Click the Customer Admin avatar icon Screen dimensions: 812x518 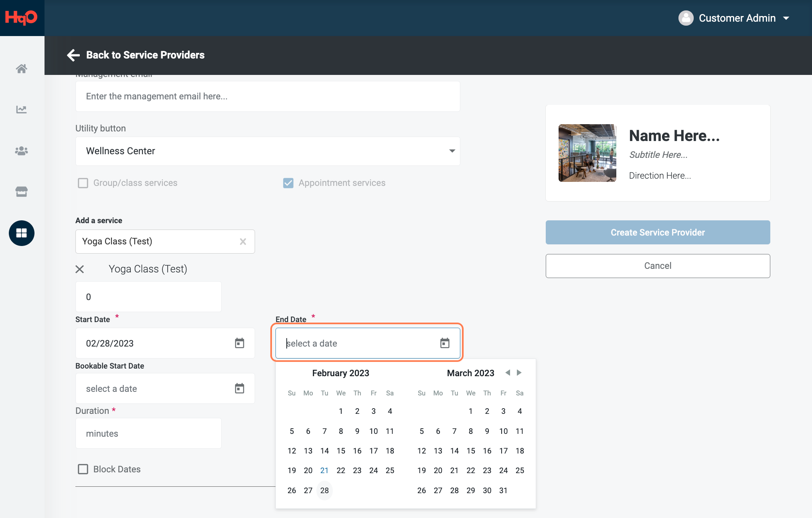click(x=686, y=18)
